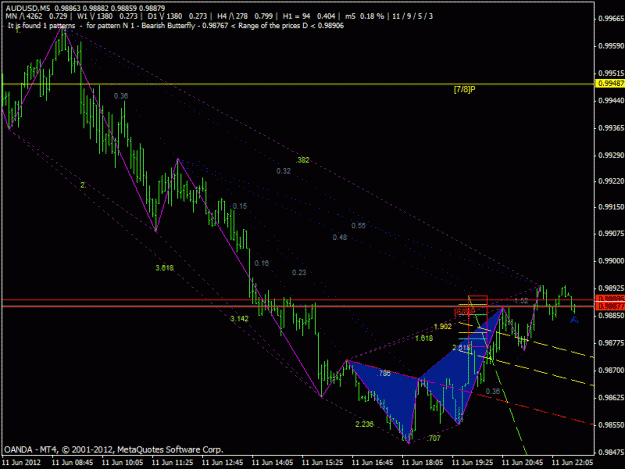625x469 pixels.
Task: Click the 2.236 ratio label
Action: [364, 424]
